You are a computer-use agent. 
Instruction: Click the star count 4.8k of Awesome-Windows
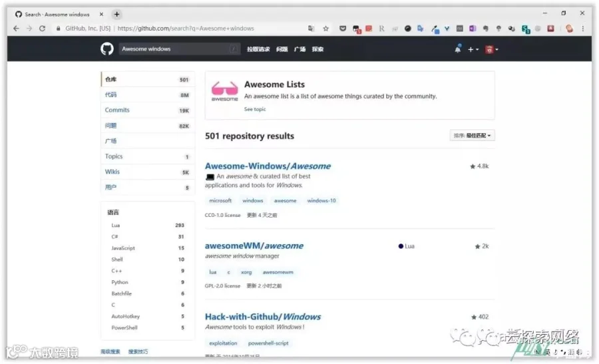point(479,166)
